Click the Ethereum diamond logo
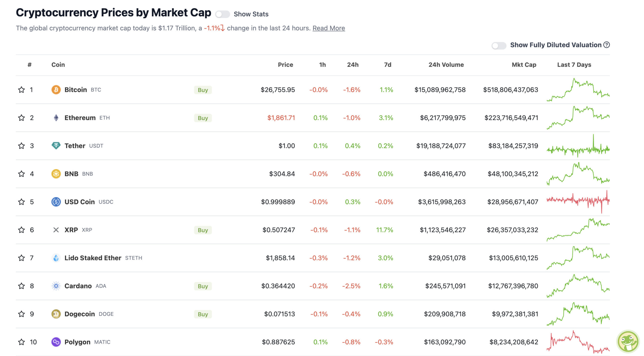644x356 pixels. pos(56,118)
